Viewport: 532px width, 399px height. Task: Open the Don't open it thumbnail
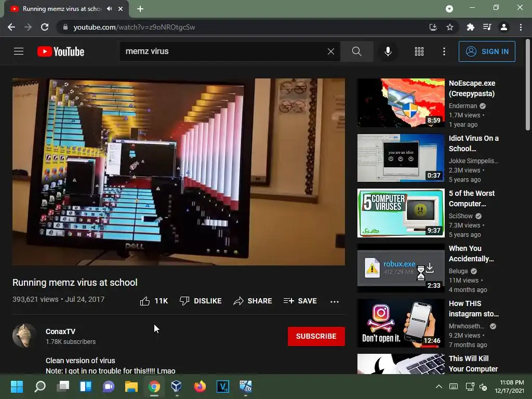pyautogui.click(x=401, y=323)
